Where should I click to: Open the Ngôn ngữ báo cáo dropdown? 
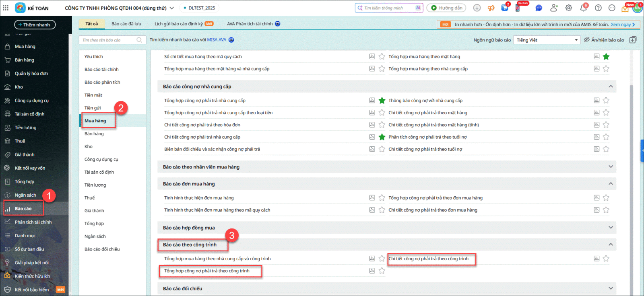click(x=547, y=40)
